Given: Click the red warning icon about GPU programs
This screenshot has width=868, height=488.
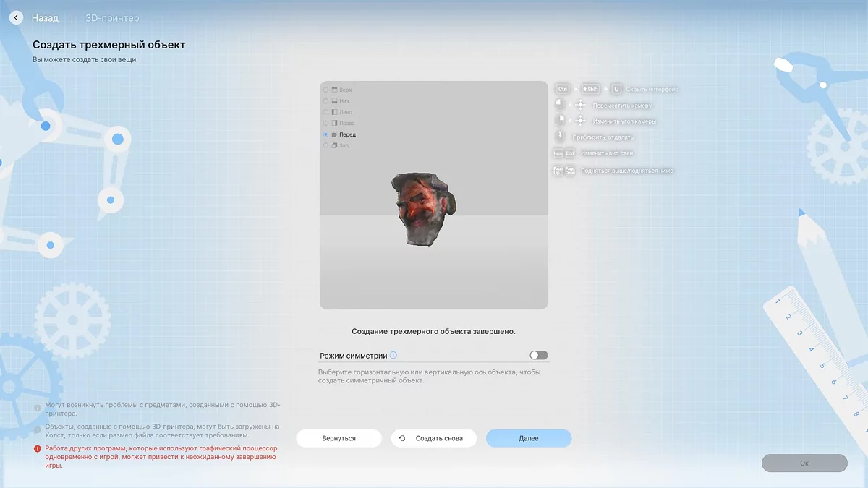Looking at the screenshot, I should [38, 448].
